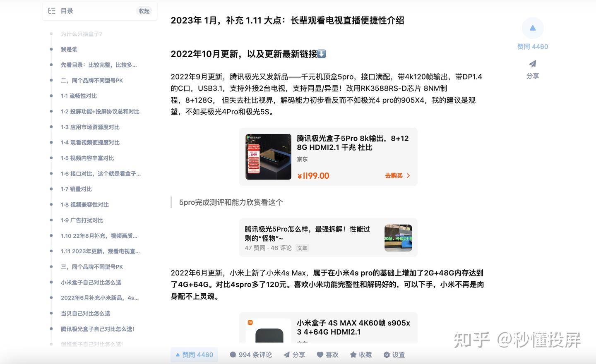Open 1·2 投屏功能+投屏协议总和对比
The width and height of the screenshot is (596, 364).
pyautogui.click(x=100, y=112)
